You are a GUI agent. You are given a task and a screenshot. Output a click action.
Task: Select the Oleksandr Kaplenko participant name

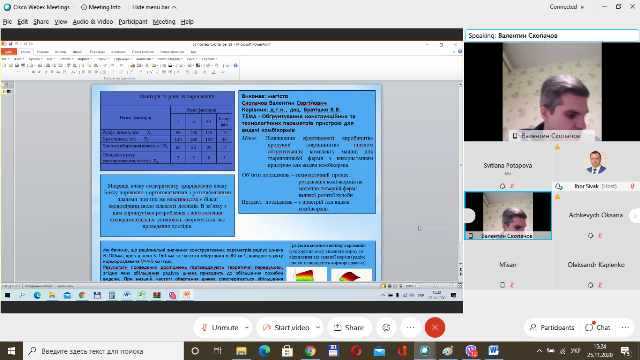pos(596,264)
